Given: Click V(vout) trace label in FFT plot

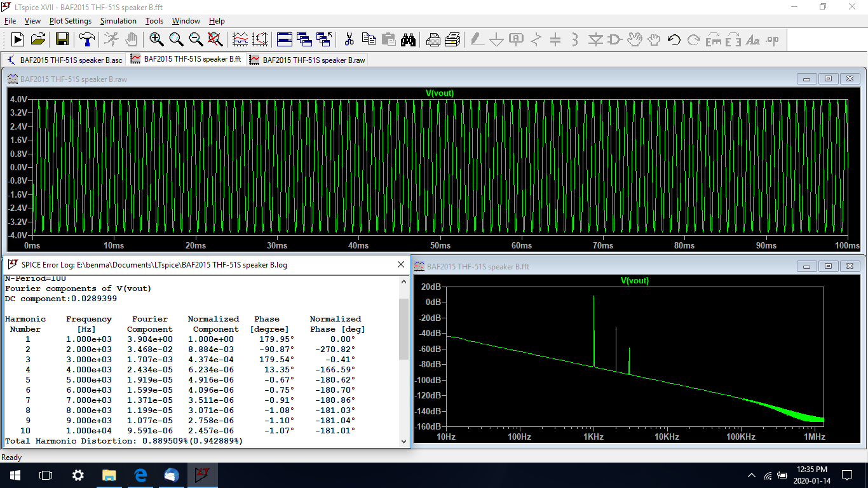Looking at the screenshot, I should [x=635, y=280].
